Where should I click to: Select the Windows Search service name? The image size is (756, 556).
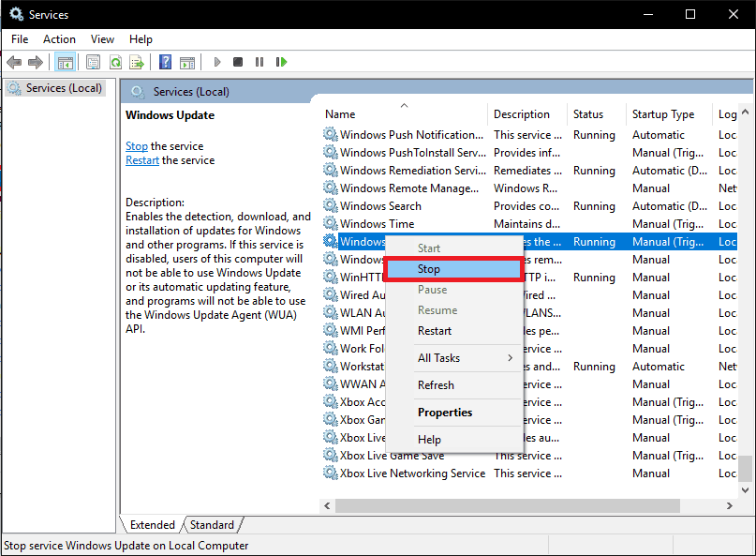point(380,206)
